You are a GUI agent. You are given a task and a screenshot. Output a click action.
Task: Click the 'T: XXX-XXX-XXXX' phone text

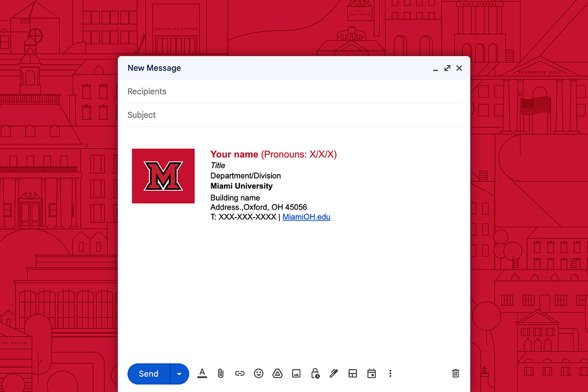click(x=243, y=217)
